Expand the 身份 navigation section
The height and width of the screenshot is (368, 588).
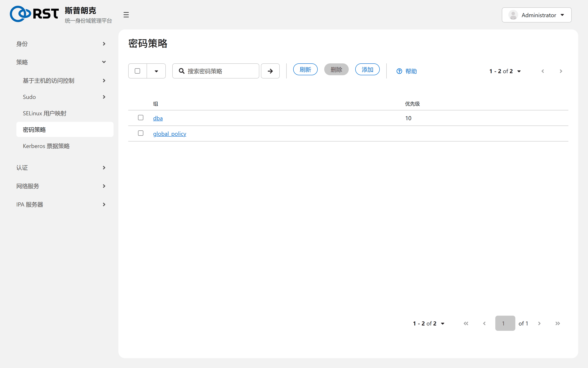click(x=61, y=44)
